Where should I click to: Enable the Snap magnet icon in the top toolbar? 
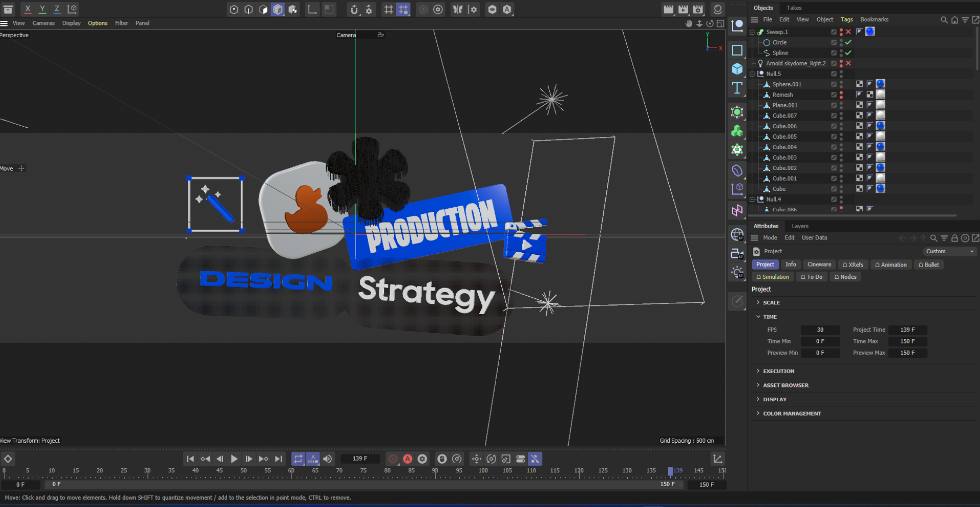[x=354, y=9]
